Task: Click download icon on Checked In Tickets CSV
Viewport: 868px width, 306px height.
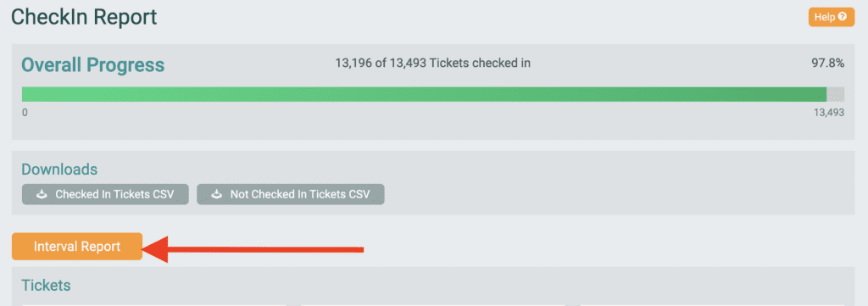Action: coord(42,194)
